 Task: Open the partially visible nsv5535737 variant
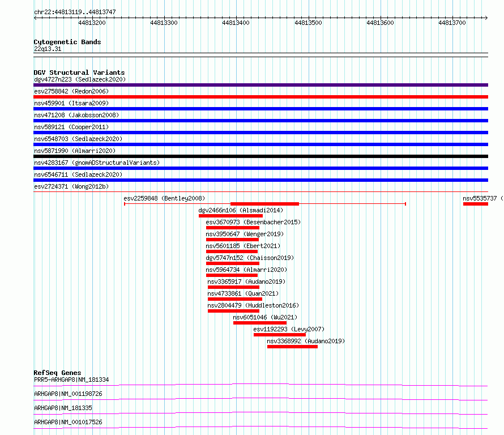pos(476,204)
